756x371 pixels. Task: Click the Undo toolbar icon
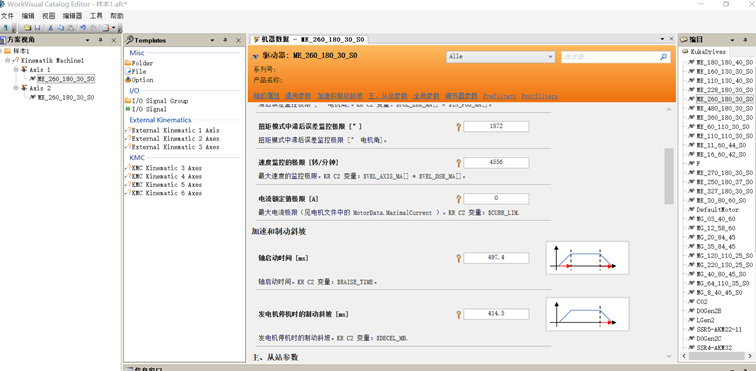(83, 28)
